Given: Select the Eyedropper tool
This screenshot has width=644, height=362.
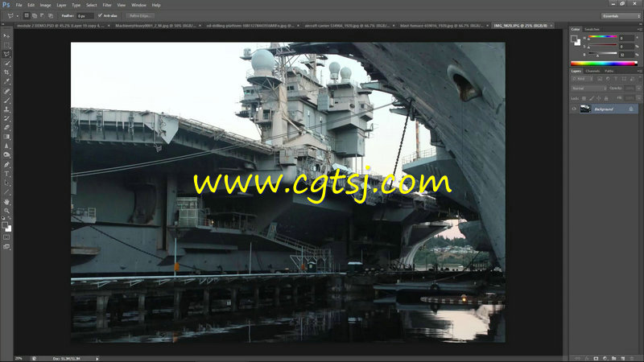Looking at the screenshot, I should [x=6, y=81].
